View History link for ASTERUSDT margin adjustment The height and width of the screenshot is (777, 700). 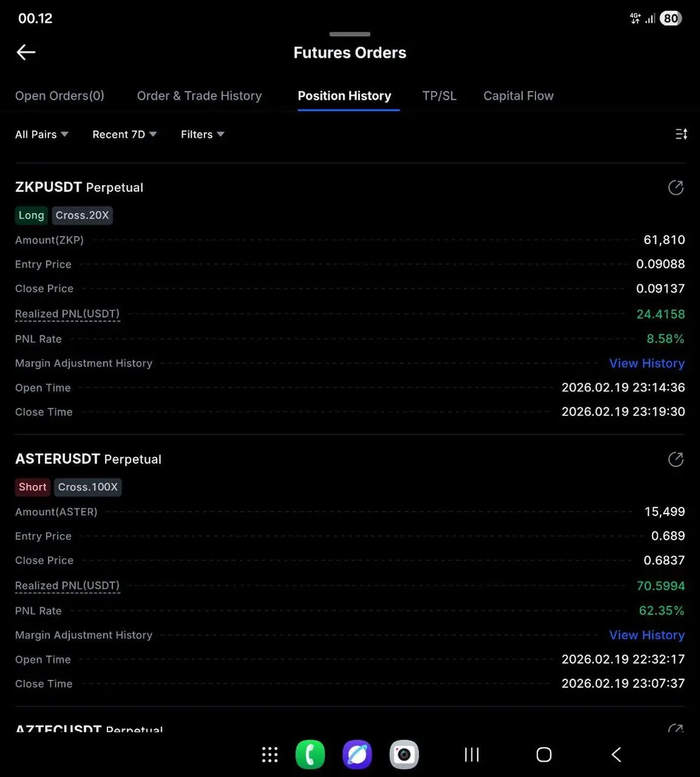point(647,635)
